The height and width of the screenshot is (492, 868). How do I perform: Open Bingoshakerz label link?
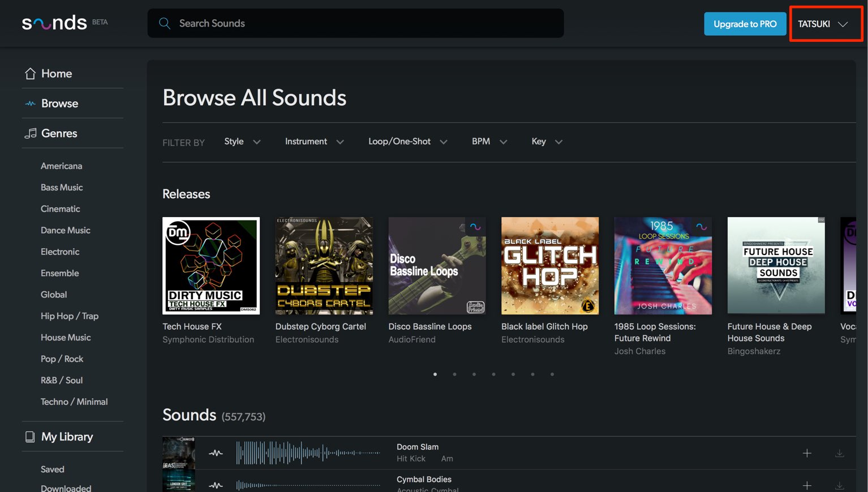click(754, 351)
